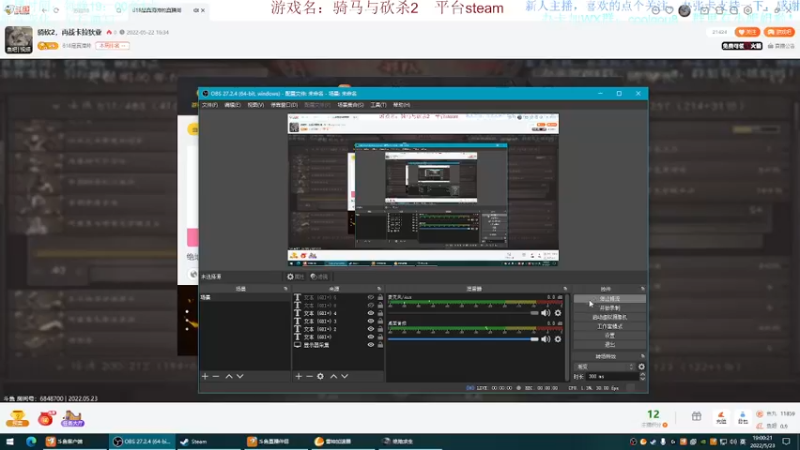Mute the desktop audio speaker icon
The image size is (800, 450).
[545, 339]
